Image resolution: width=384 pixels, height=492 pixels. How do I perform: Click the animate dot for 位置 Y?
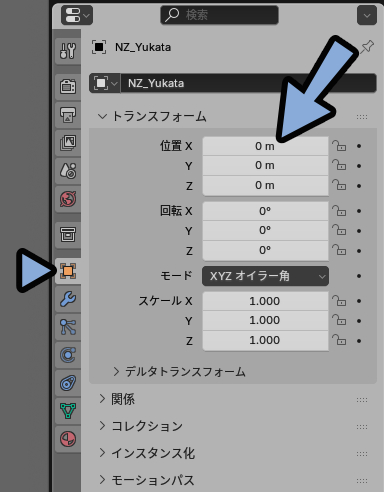[x=359, y=166]
